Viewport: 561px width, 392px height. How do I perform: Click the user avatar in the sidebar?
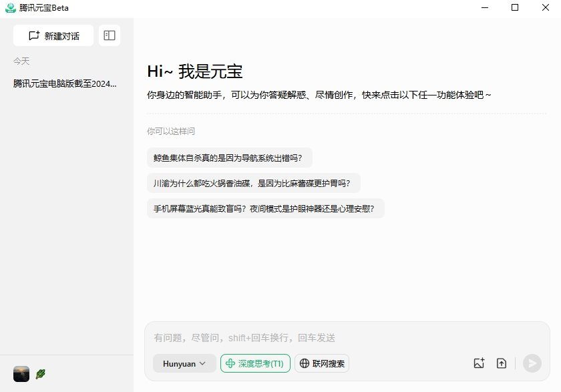coord(21,373)
